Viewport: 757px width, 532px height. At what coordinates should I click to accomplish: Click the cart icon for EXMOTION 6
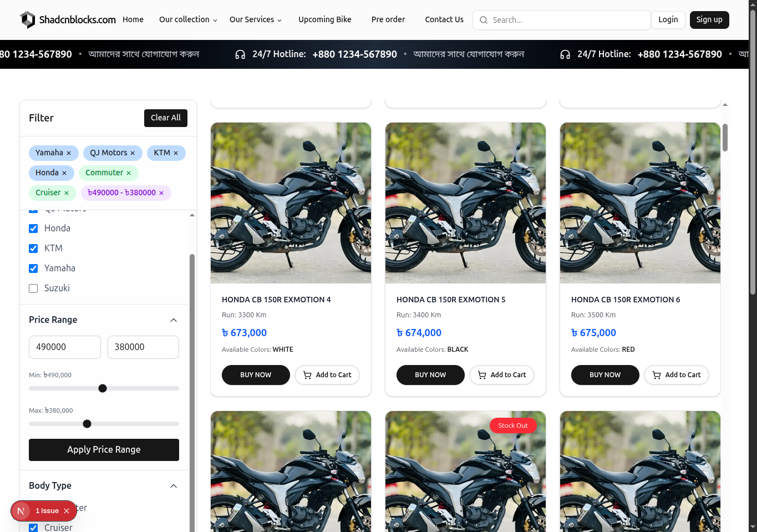point(657,375)
